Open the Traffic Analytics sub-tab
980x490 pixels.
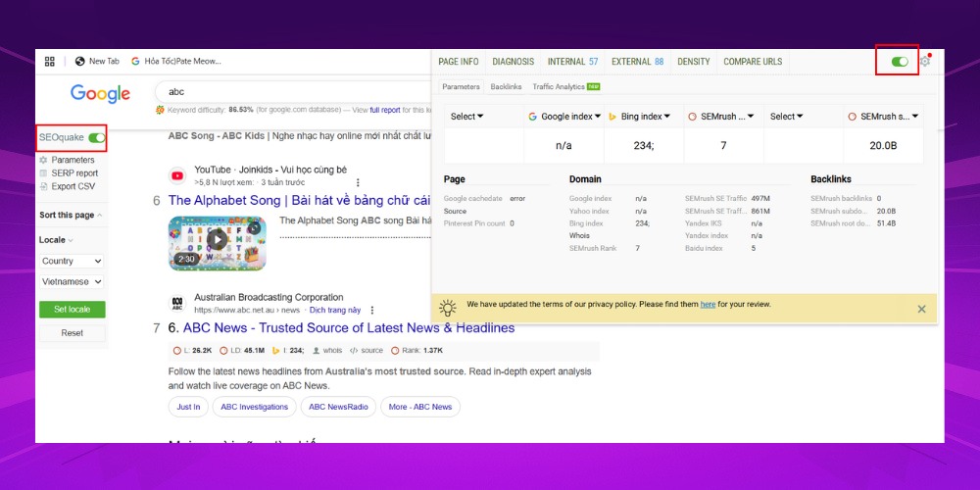coord(565,87)
